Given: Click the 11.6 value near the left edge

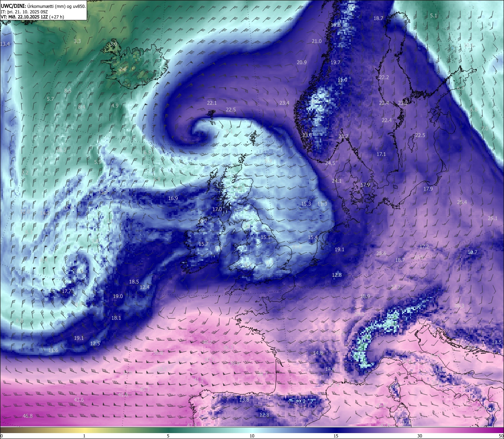Looking at the screenshot, I should click(54, 350).
